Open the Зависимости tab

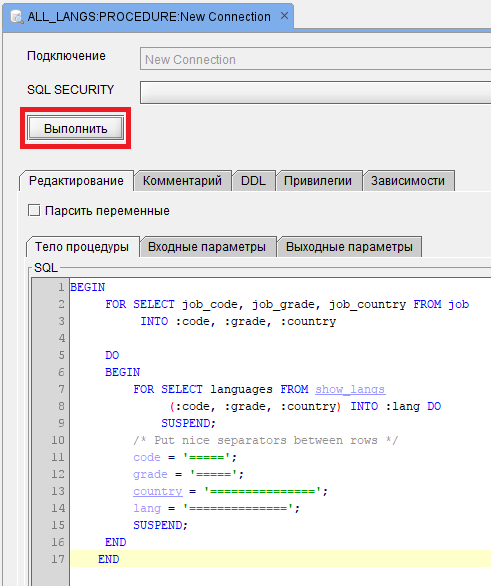(408, 181)
